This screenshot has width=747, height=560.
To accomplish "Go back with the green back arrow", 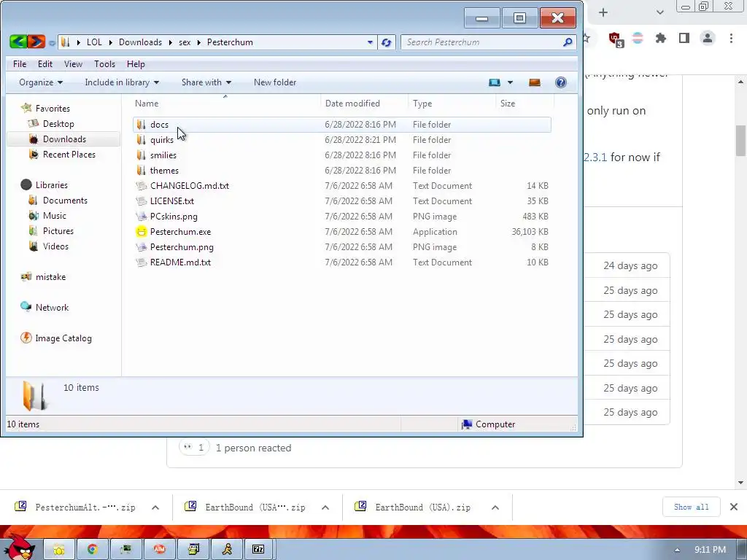I will tap(18, 42).
